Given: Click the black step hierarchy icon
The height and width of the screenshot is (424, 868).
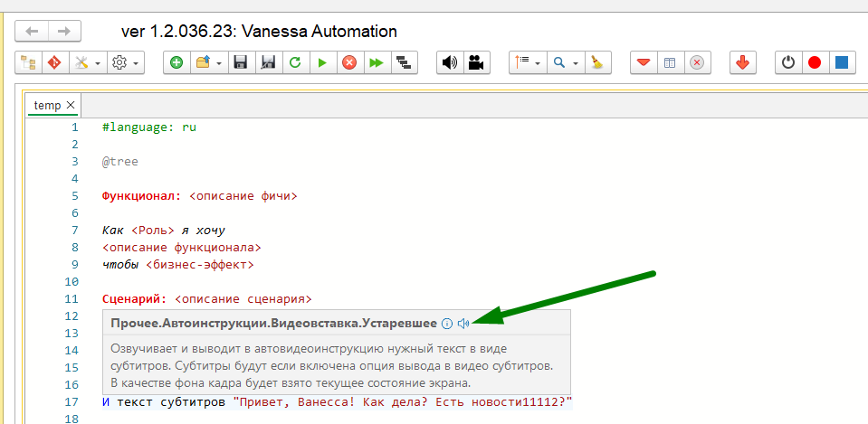Looking at the screenshot, I should [x=404, y=62].
